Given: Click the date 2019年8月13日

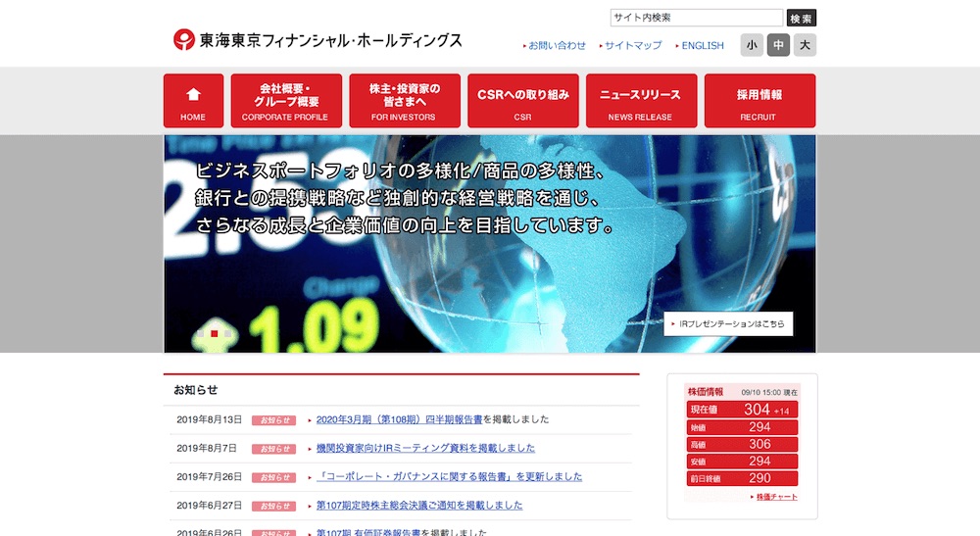Looking at the screenshot, I should 209,419.
